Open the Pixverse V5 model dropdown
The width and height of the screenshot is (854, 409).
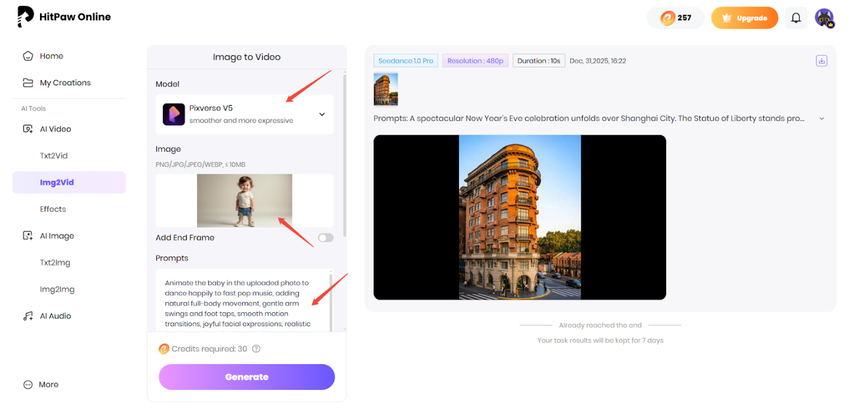tap(245, 114)
